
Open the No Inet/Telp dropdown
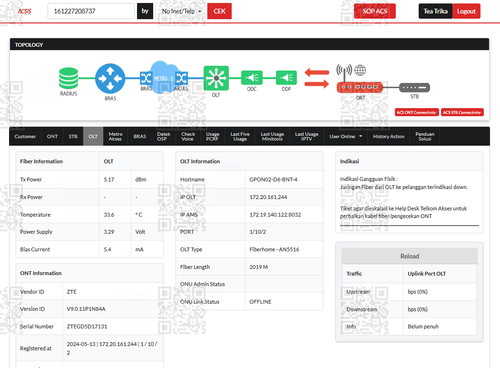181,11
